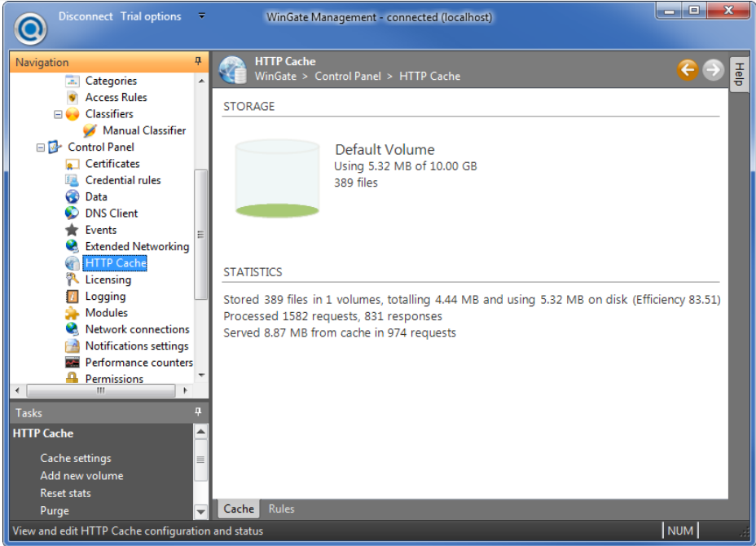Viewport: 756px width, 546px height.
Task: Open the quick access dropdown arrow in title bar
Action: 202,16
